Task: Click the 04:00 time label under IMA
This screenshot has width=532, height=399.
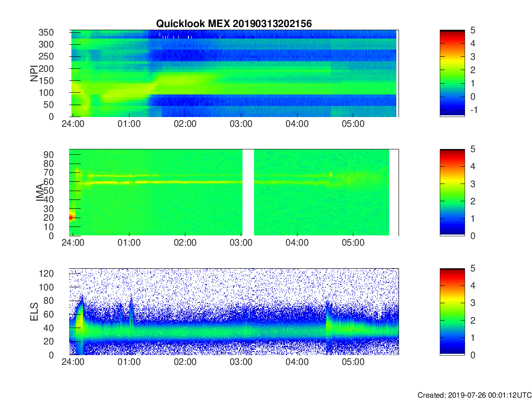Action: pos(297,243)
